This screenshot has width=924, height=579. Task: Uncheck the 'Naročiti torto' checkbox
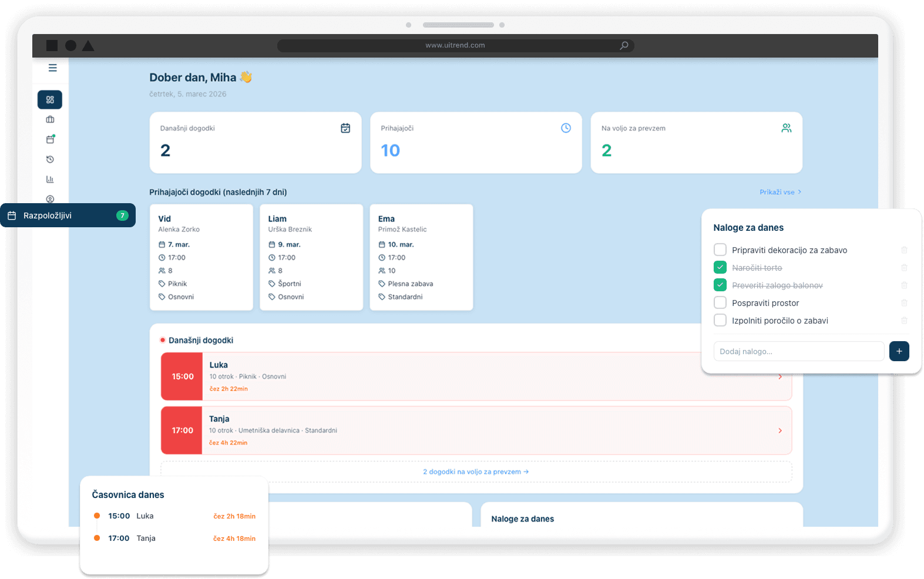(720, 268)
